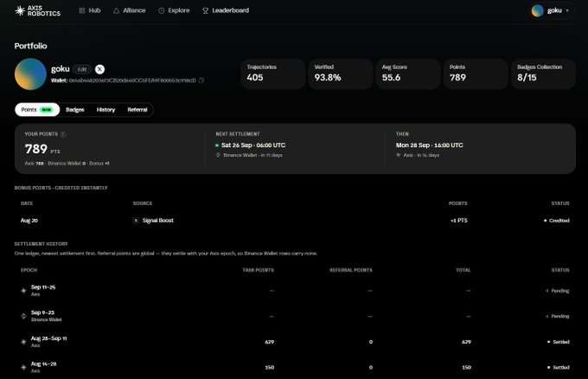Click the Points 789 stat card

[476, 74]
